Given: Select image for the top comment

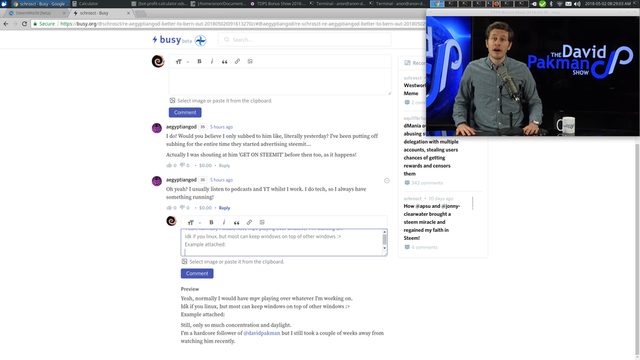Looking at the screenshot, I should pyautogui.click(x=221, y=100).
